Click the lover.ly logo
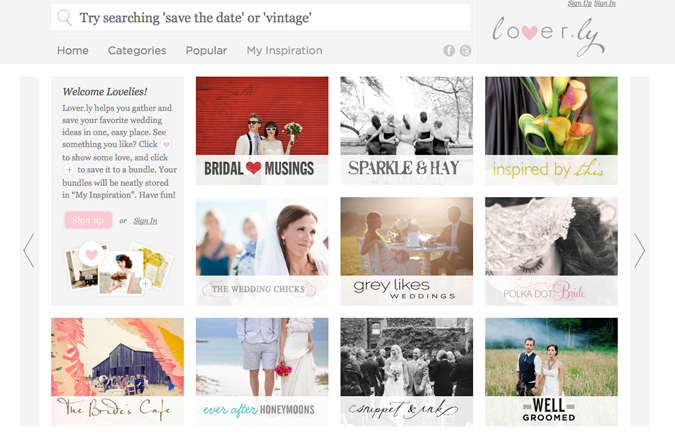 548,36
